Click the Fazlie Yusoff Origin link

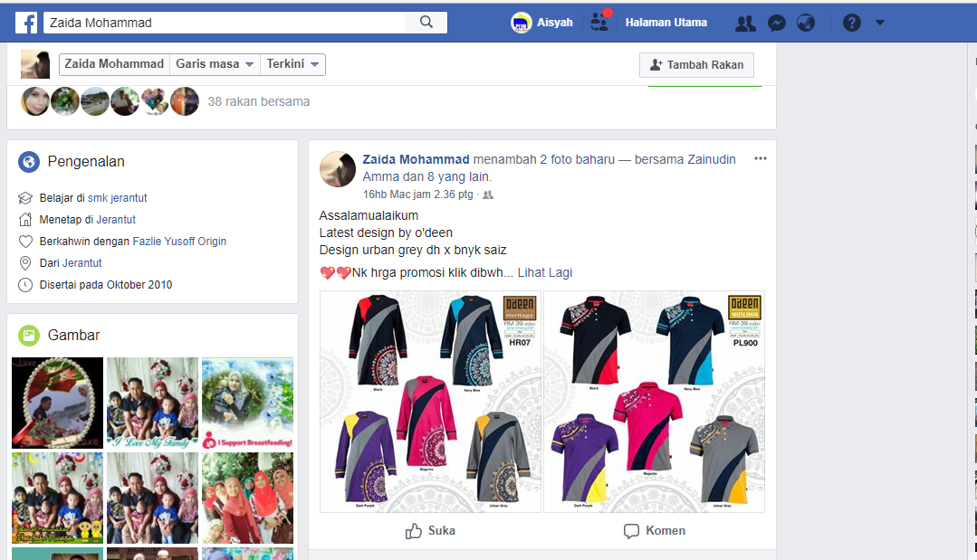179,242
